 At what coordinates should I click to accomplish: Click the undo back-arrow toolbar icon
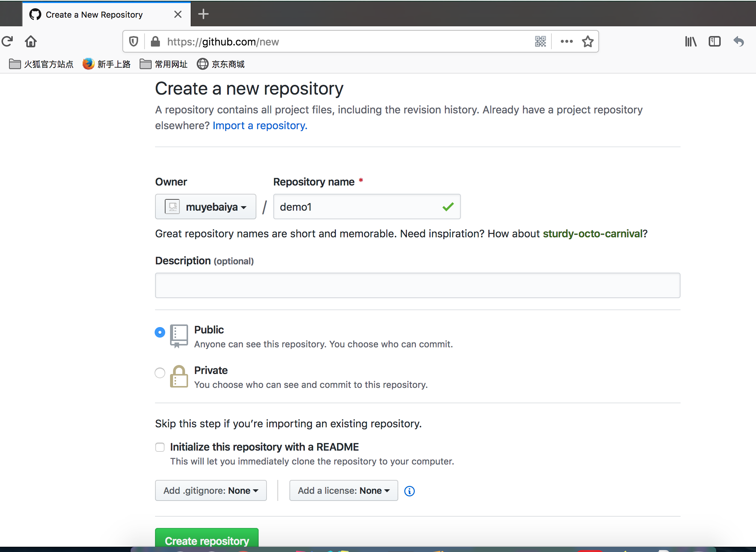tap(739, 41)
